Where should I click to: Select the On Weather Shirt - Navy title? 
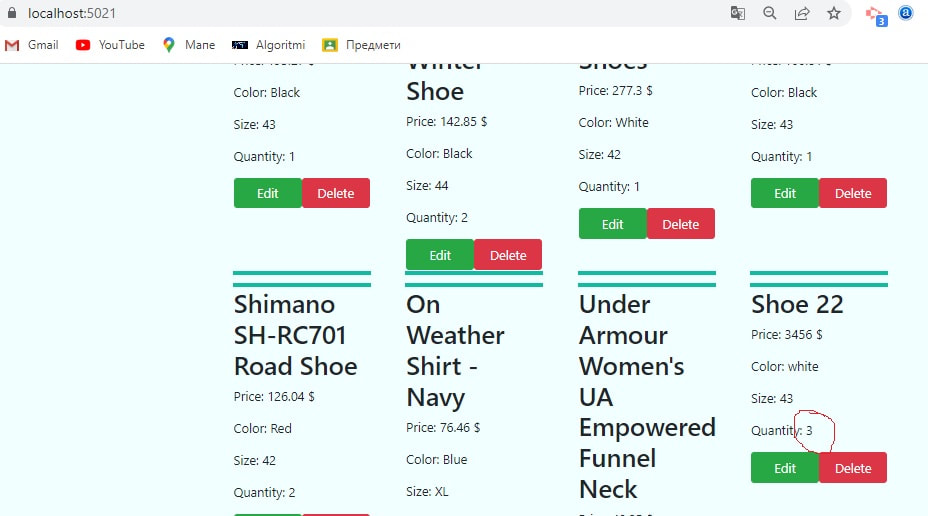point(455,351)
